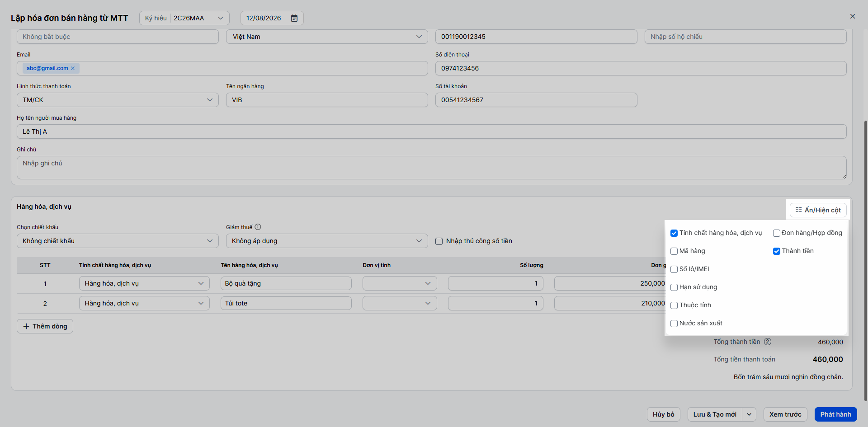Click the Bốn trăm sáu mươi nghìn text
This screenshot has height=427, width=868.
[x=788, y=377]
